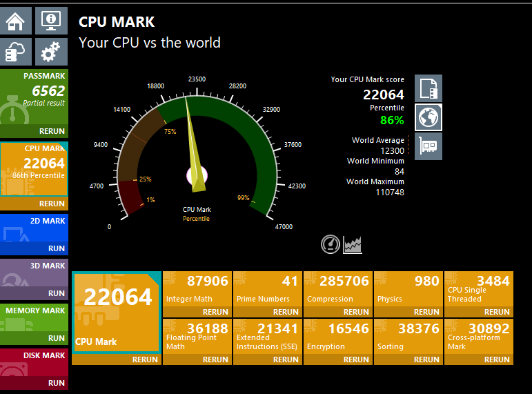Open the Prime Numbers 41 tile
This screenshot has height=394, width=532.
[267, 289]
